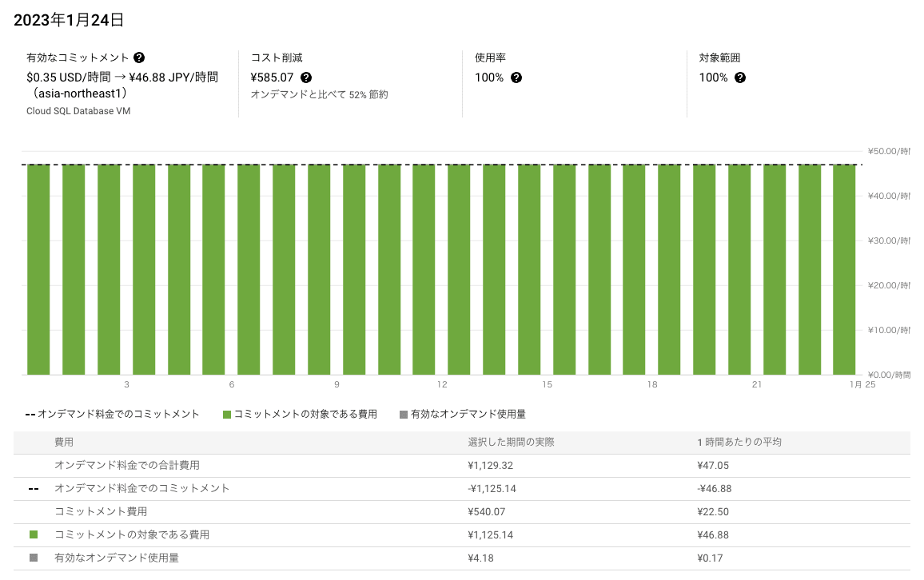Click the 選択した期間の実際 column header
This screenshot has height=580, width=924.
(x=511, y=443)
